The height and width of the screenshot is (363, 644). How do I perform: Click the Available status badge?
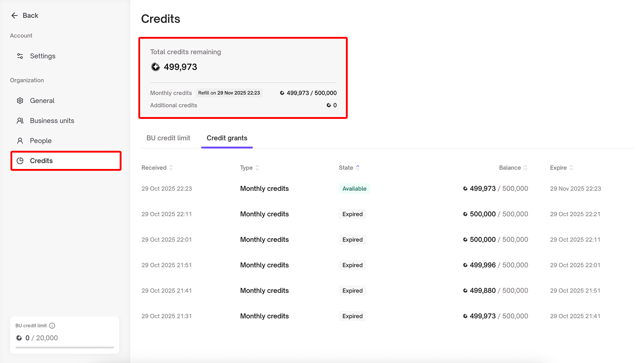pyautogui.click(x=354, y=189)
